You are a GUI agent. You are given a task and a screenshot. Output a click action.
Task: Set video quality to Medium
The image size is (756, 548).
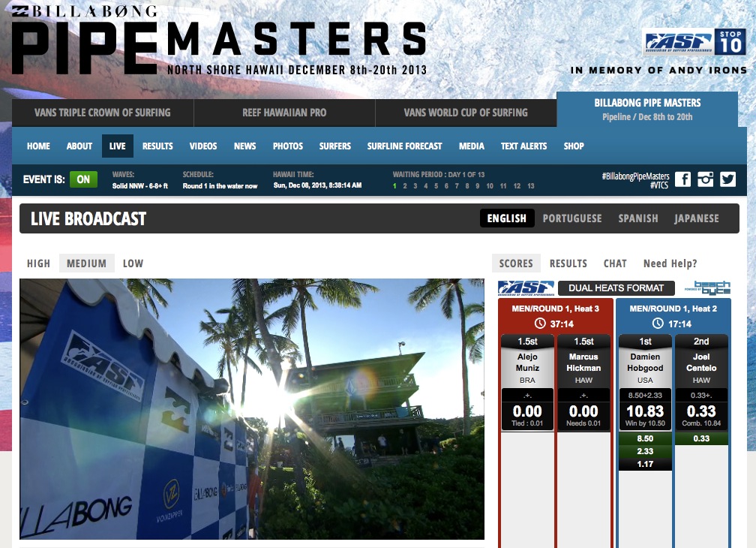point(87,263)
